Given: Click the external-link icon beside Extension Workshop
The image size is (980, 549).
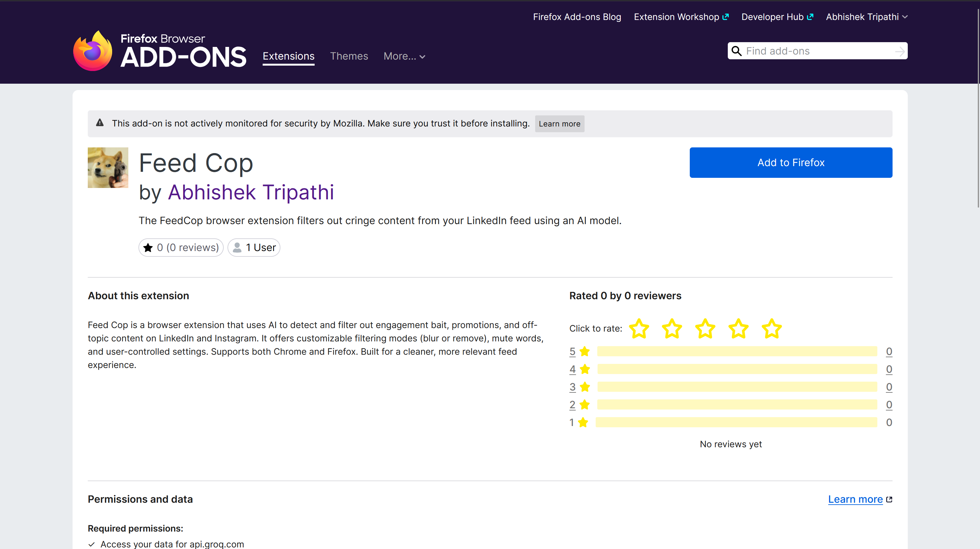Looking at the screenshot, I should [x=726, y=16].
